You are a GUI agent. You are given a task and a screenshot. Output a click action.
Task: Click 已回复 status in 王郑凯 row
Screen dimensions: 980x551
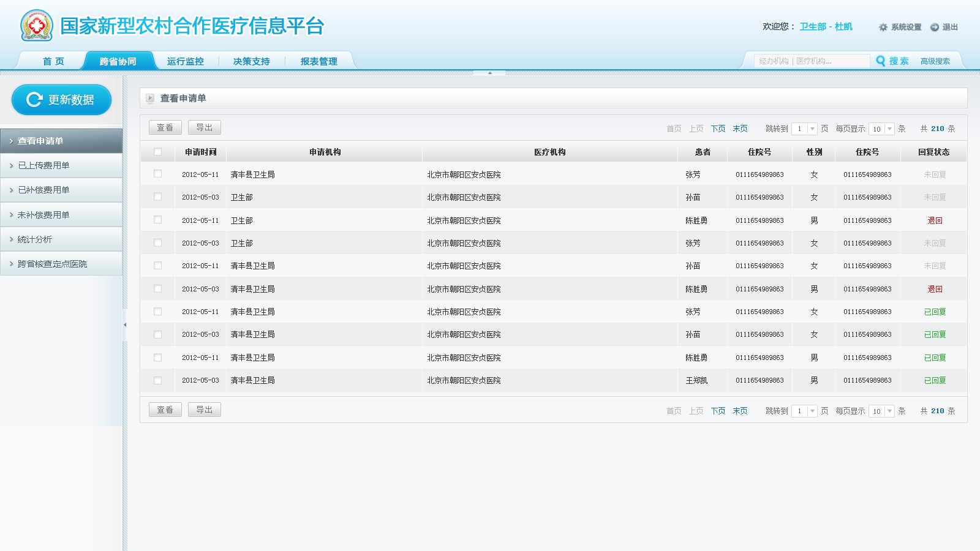click(x=935, y=380)
